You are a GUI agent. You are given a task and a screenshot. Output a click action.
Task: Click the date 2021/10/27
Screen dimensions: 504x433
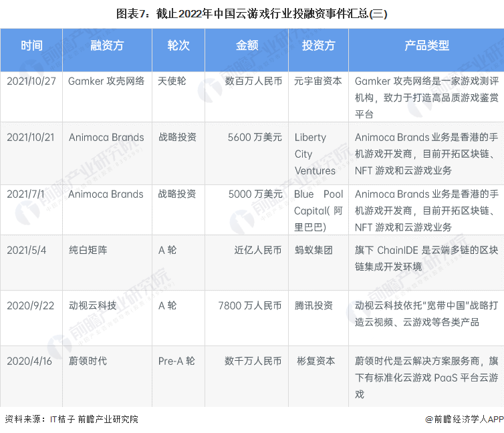tap(31, 81)
